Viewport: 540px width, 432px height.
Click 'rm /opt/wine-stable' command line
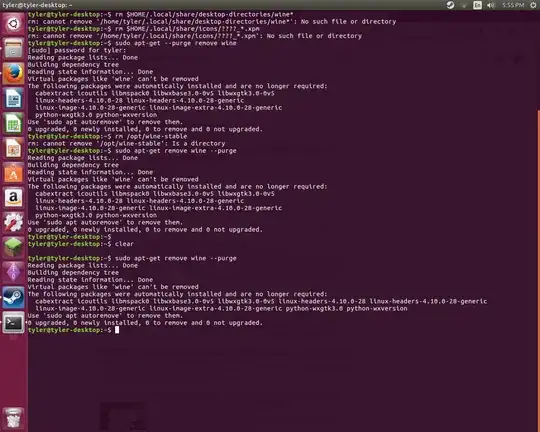click(151, 136)
